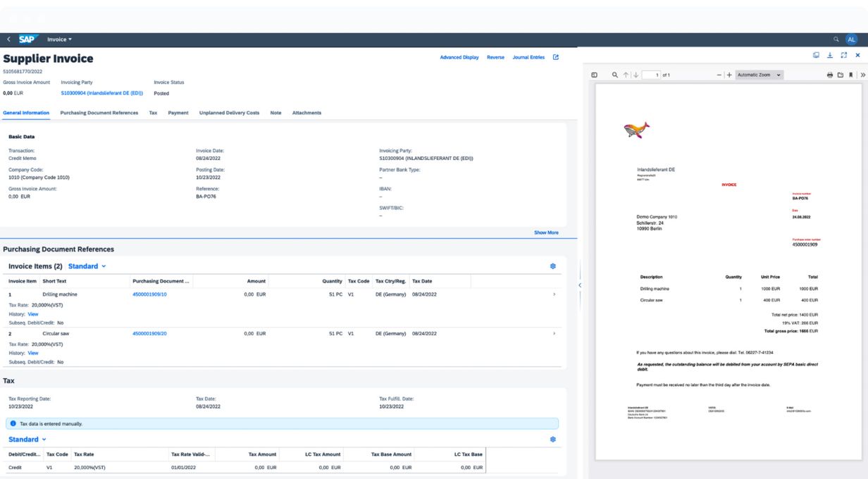Click the Reverse button
The height and width of the screenshot is (479, 868).
495,57
